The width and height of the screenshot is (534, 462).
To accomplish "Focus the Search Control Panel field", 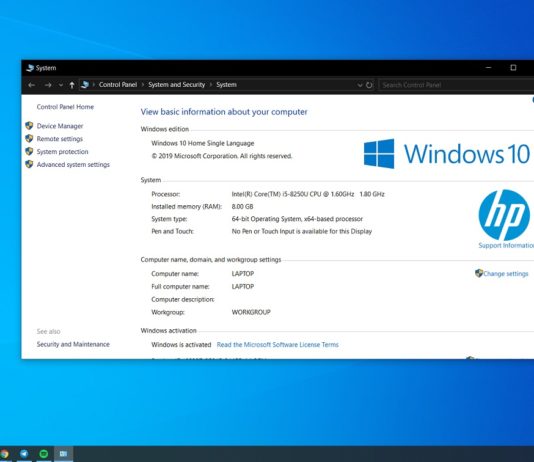I will (456, 85).
